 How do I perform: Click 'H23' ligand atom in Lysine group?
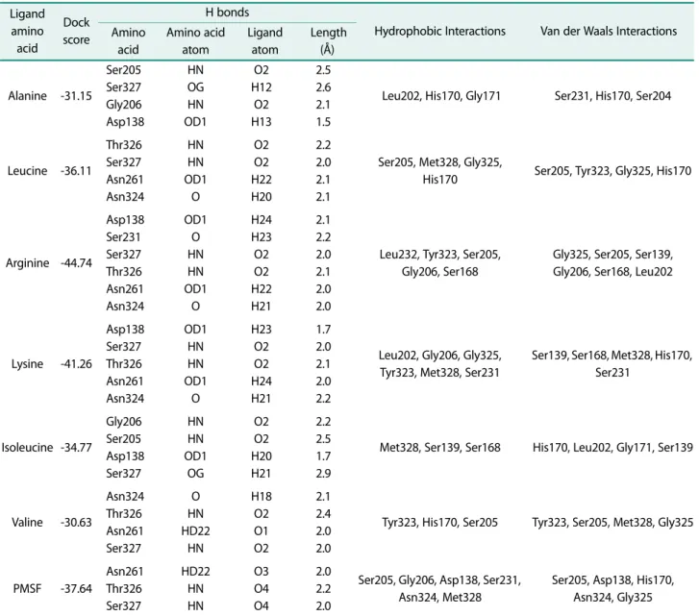262,330
